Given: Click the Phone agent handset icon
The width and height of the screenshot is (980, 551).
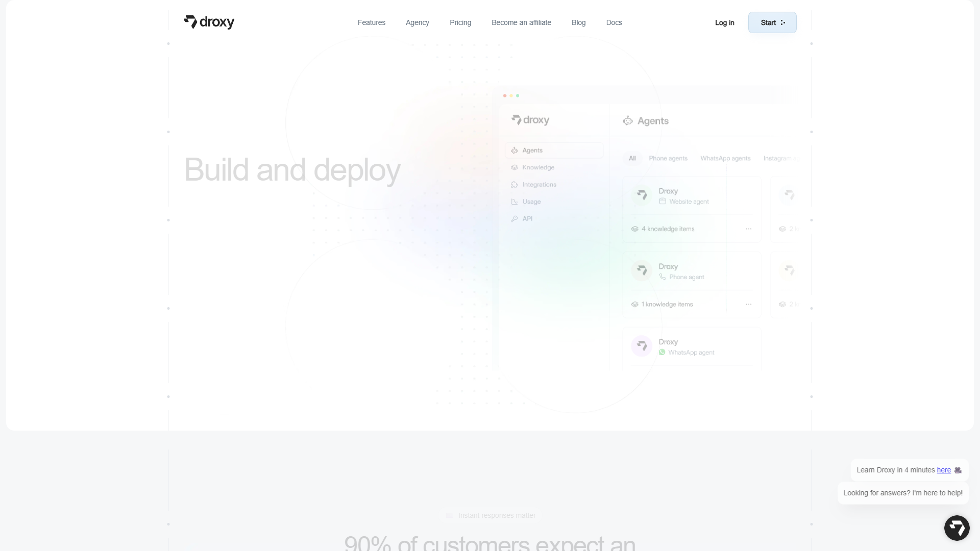Looking at the screenshot, I should pyautogui.click(x=663, y=277).
